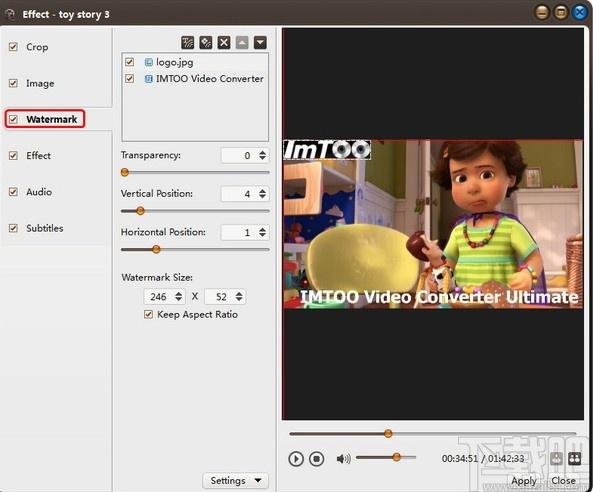Switch the preview comparison view mode
Image resolution: width=593 pixels, height=492 pixels.
(574, 459)
